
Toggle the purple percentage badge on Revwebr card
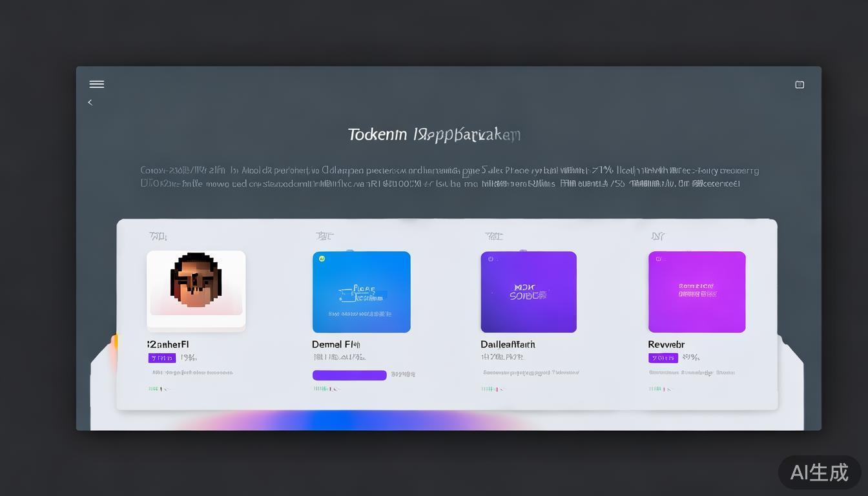pyautogui.click(x=663, y=357)
